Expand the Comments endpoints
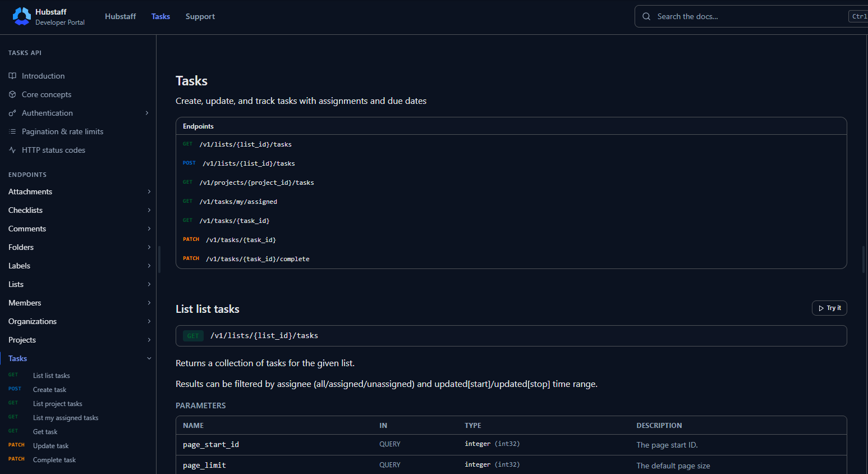 pos(149,229)
